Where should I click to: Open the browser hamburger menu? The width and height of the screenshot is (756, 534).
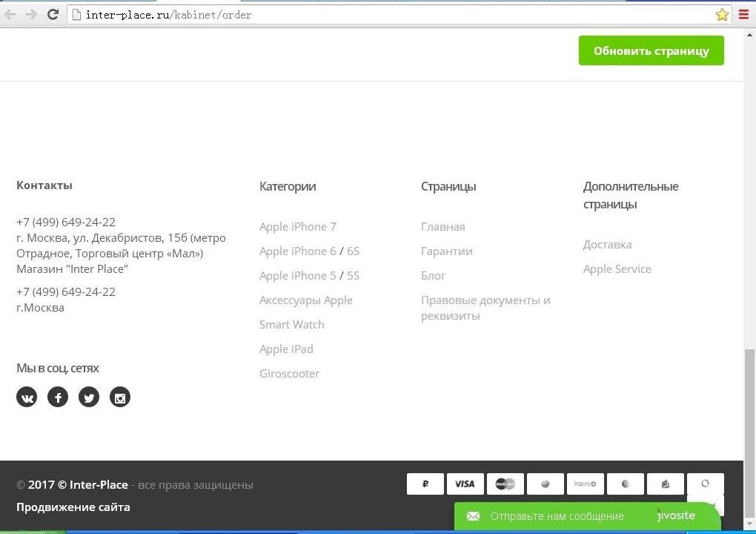[x=744, y=15]
